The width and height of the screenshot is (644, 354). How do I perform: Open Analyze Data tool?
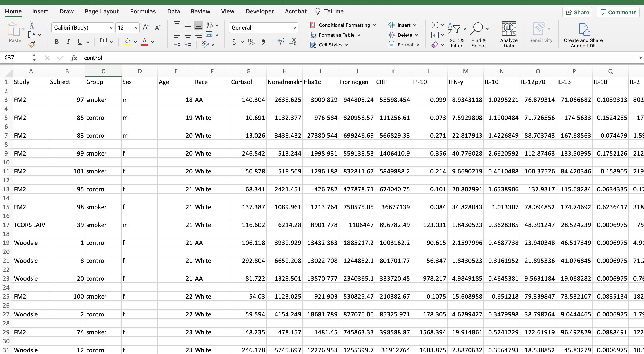[508, 34]
